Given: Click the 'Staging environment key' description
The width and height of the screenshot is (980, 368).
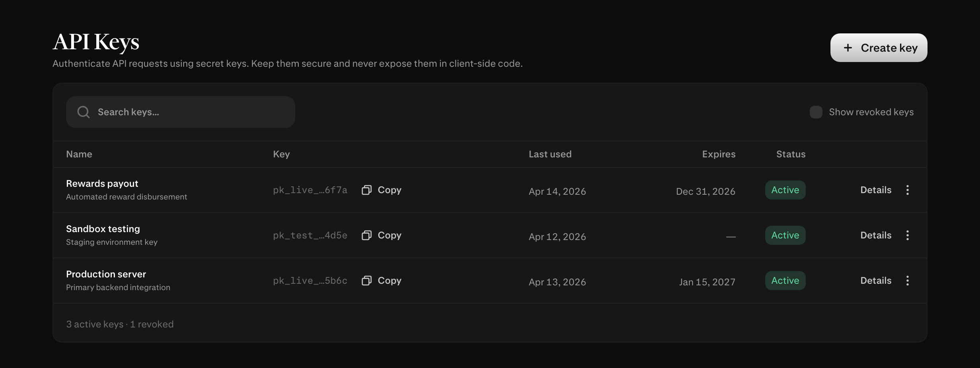Looking at the screenshot, I should click(112, 242).
